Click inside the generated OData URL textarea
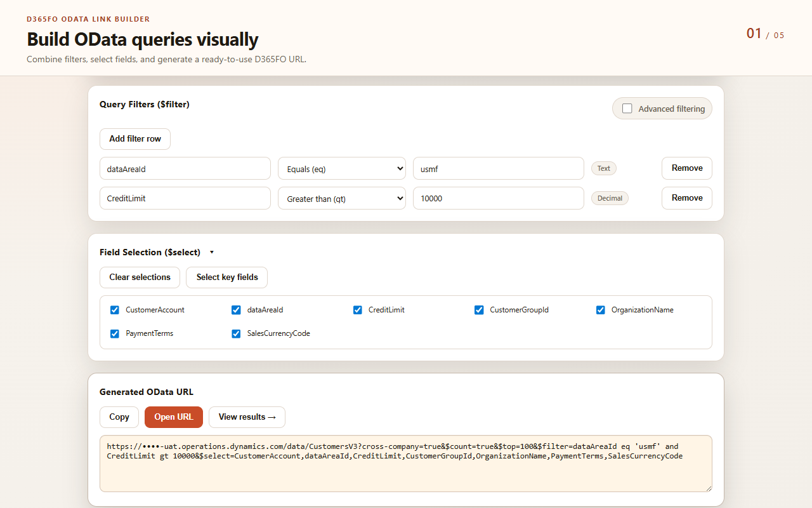 406,464
